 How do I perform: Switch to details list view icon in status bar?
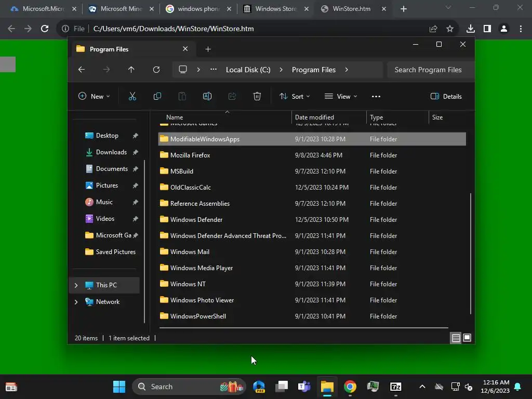pyautogui.click(x=456, y=338)
